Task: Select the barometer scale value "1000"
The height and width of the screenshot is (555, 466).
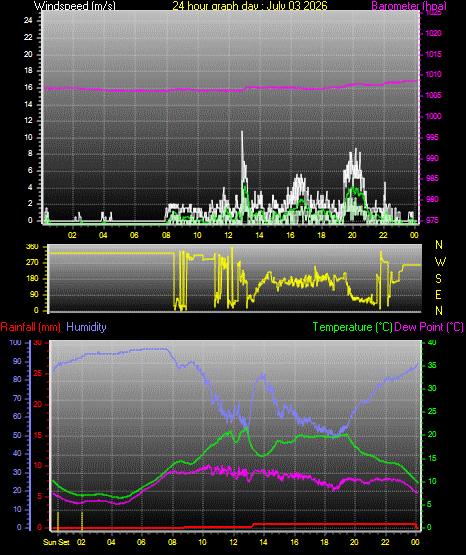Action: tap(433, 116)
